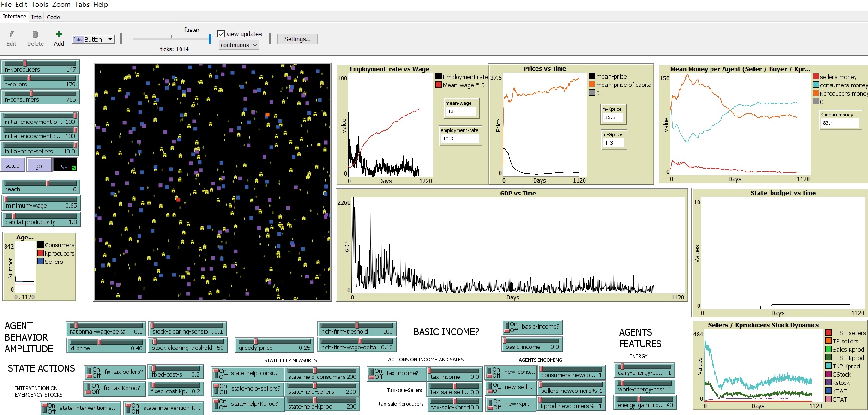Click the Delete trash icon
Viewport: 868px width, 415px height.
pos(35,34)
